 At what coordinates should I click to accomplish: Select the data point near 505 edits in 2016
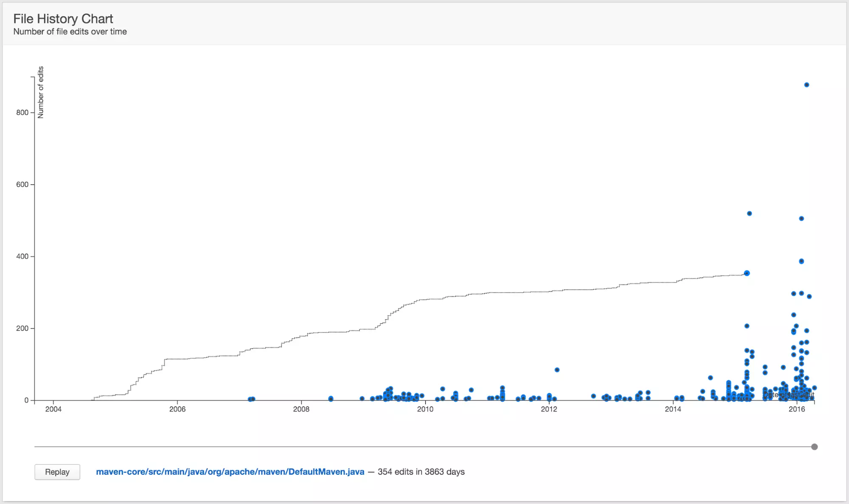click(801, 219)
